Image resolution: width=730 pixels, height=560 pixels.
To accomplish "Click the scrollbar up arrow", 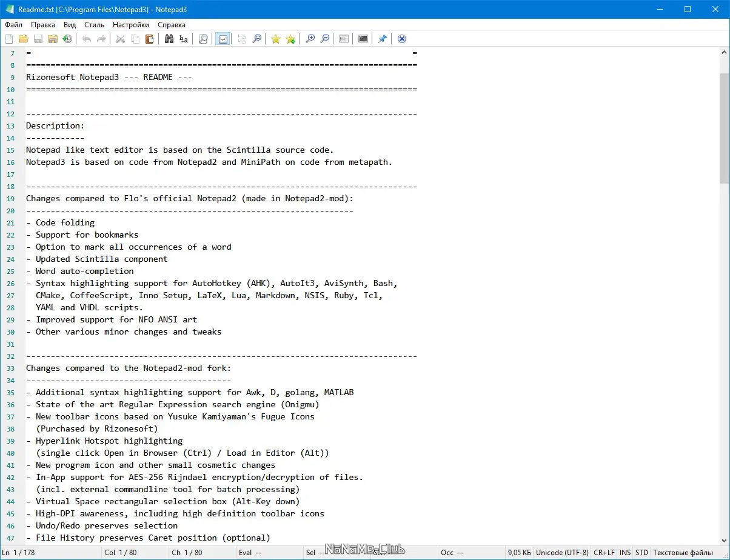I will [725, 52].
